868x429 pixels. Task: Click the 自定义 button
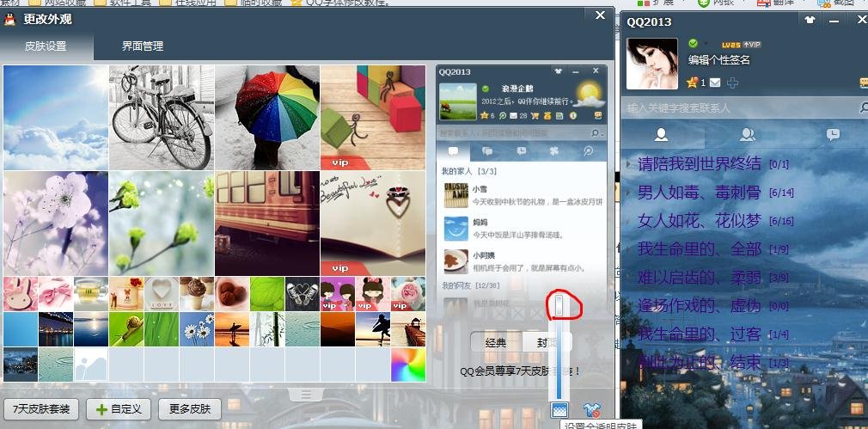119,409
